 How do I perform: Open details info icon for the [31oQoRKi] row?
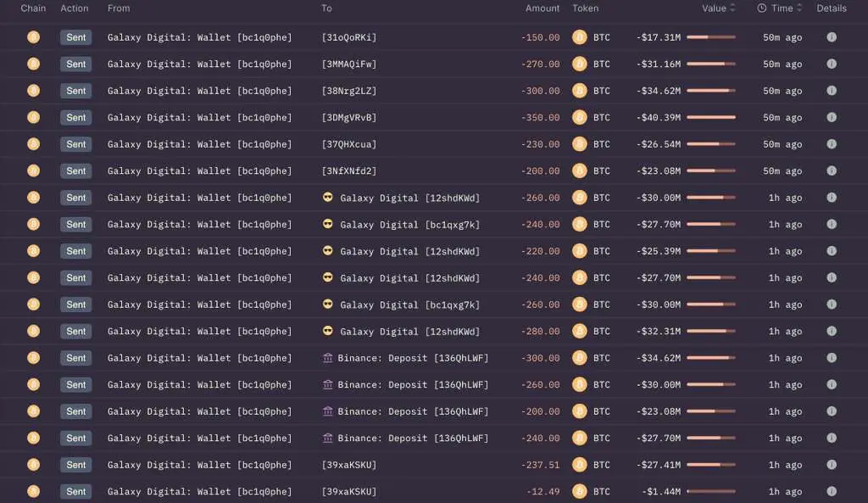[x=832, y=37]
